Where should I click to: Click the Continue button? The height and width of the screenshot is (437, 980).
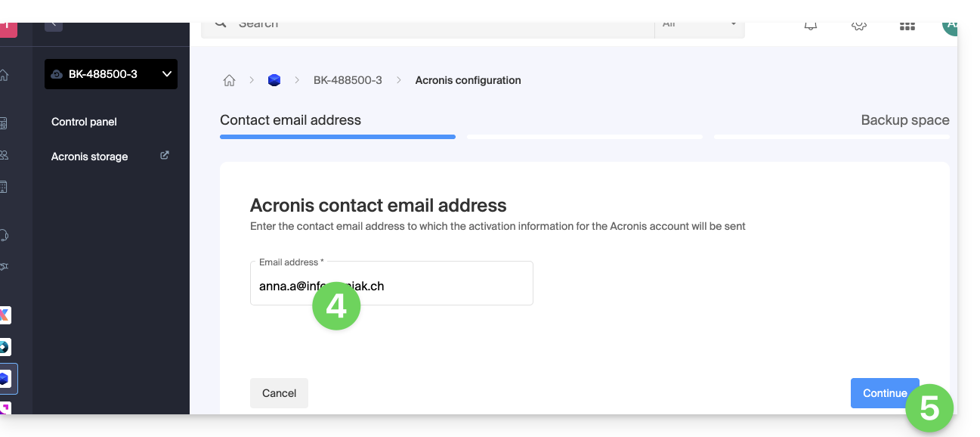coord(884,393)
